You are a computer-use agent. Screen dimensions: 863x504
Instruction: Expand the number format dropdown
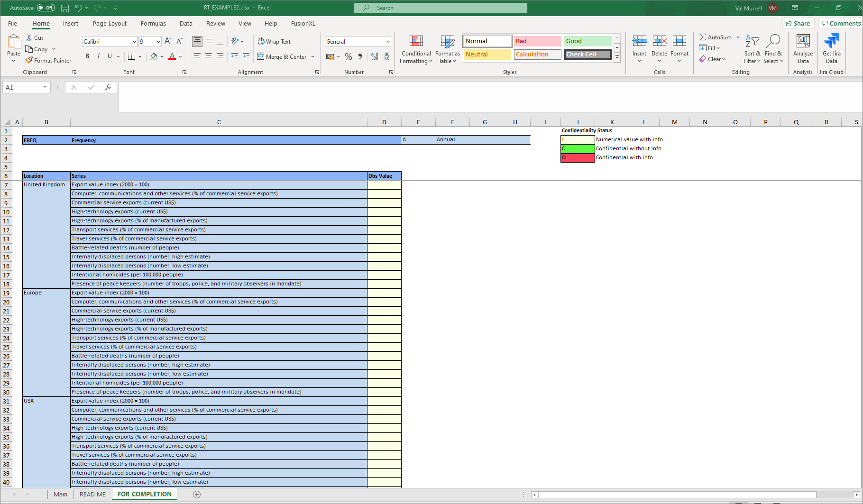388,42
